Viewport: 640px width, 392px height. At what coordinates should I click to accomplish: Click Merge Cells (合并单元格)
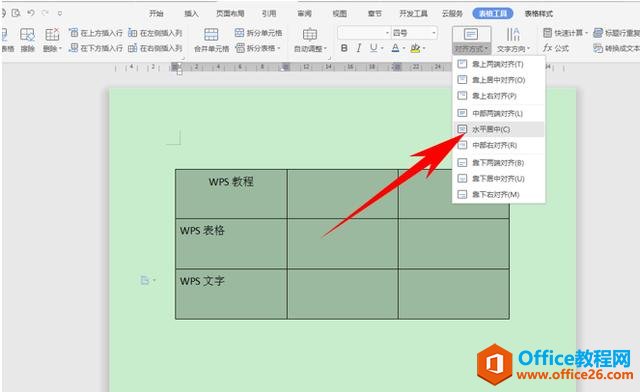tap(211, 40)
